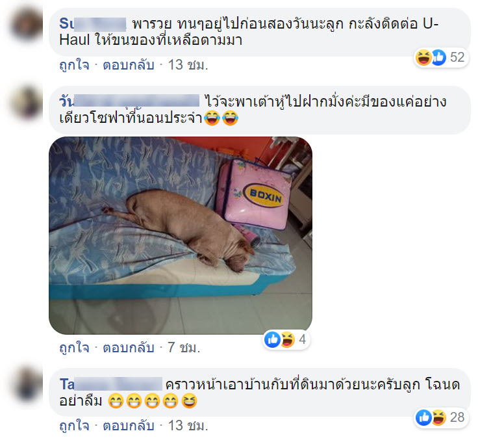The height and width of the screenshot is (442, 504).
Task: Reply to the dog-on-sofa photo comment
Action: [x=128, y=347]
